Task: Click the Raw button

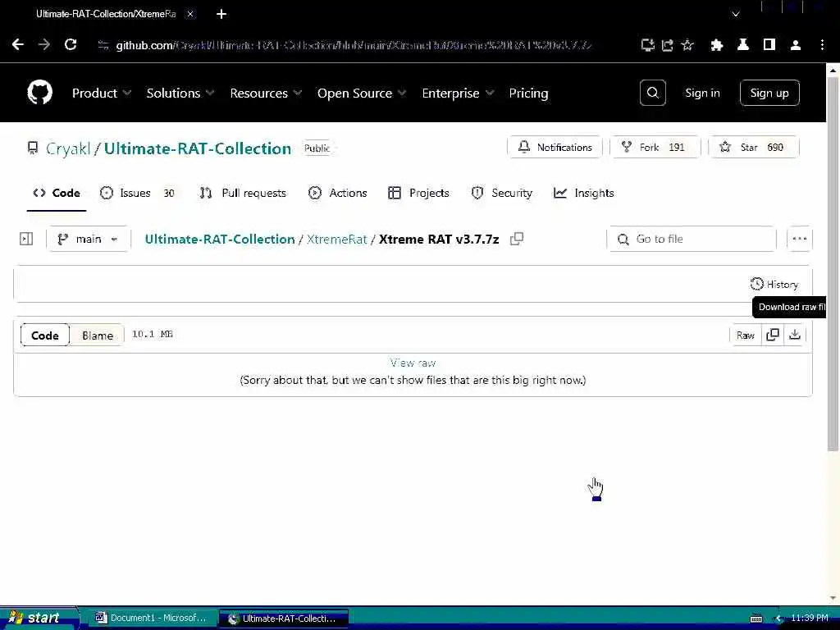Action: tap(745, 336)
